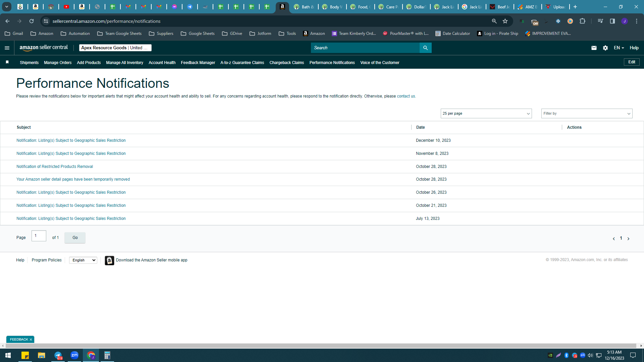Open the November 8, 2023 geographic restriction notification
The width and height of the screenshot is (644, 362).
(x=71, y=154)
